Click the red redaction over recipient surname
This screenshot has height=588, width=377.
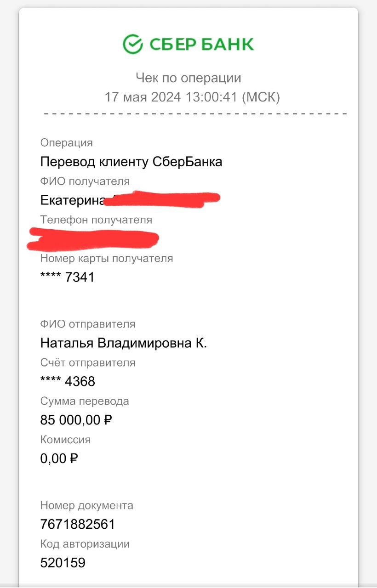click(x=162, y=198)
